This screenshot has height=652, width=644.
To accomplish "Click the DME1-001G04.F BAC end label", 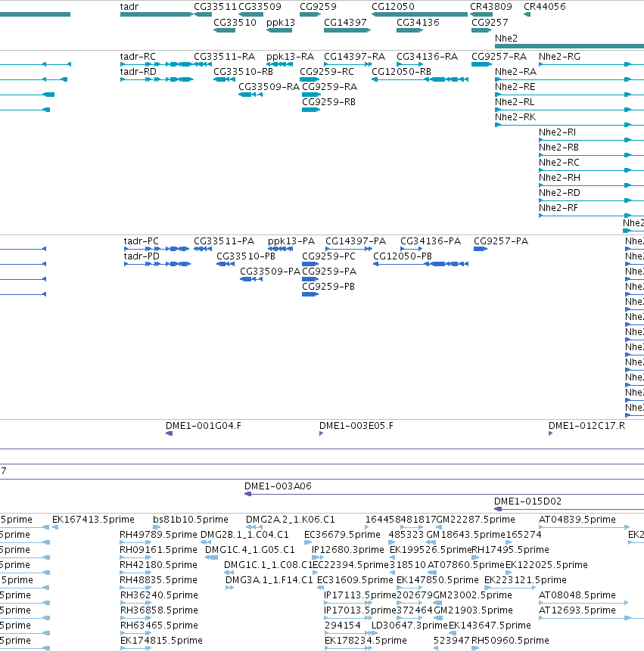I will click(x=204, y=426).
